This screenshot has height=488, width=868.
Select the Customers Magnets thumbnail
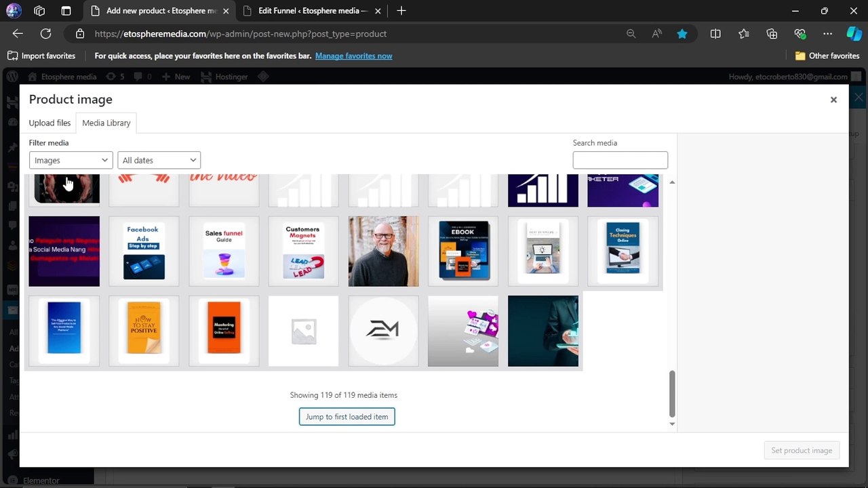[303, 251]
